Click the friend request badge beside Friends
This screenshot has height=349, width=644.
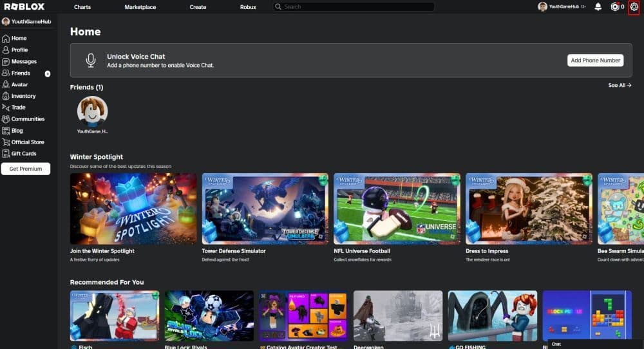pyautogui.click(x=48, y=74)
